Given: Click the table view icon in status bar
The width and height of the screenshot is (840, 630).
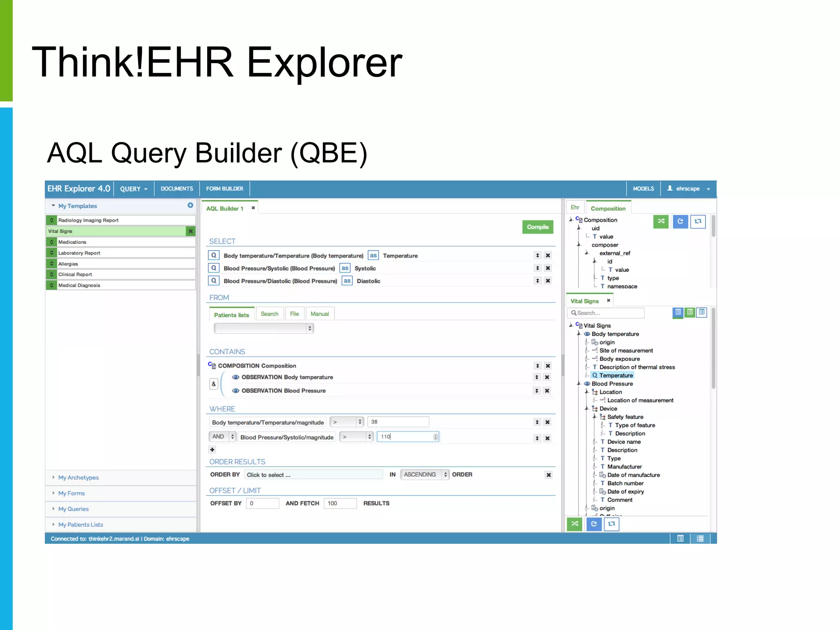Looking at the screenshot, I should tap(680, 539).
